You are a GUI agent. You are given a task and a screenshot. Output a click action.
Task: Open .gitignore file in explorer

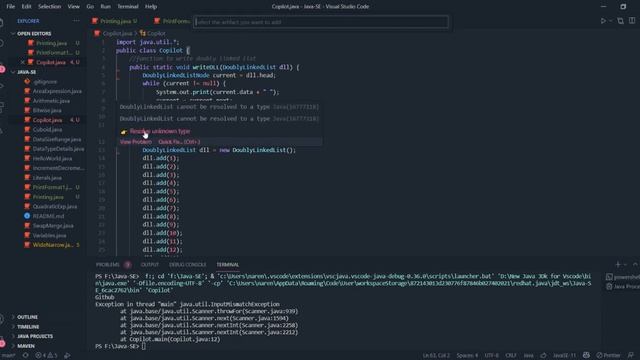point(45,82)
